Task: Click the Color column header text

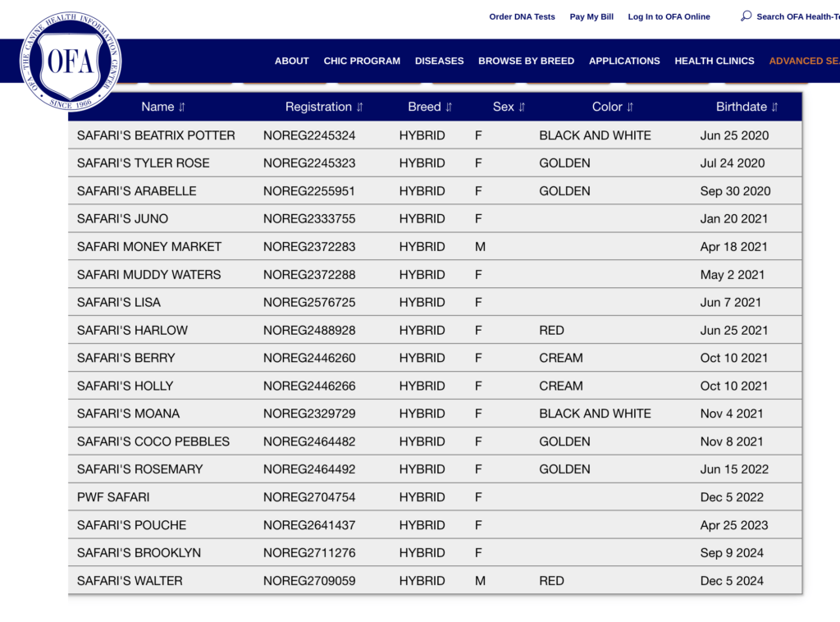Action: point(607,107)
